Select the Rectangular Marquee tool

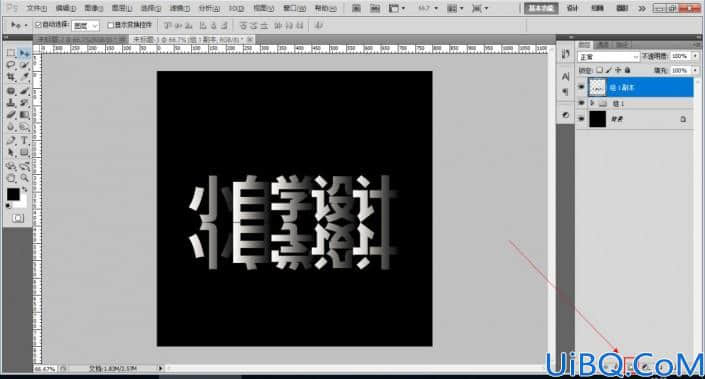click(11, 53)
